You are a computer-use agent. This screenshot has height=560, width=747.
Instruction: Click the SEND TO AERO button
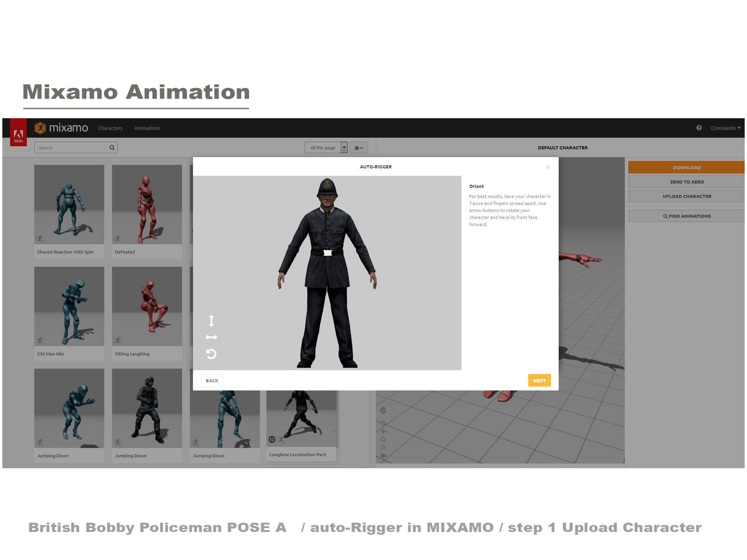[x=687, y=182]
